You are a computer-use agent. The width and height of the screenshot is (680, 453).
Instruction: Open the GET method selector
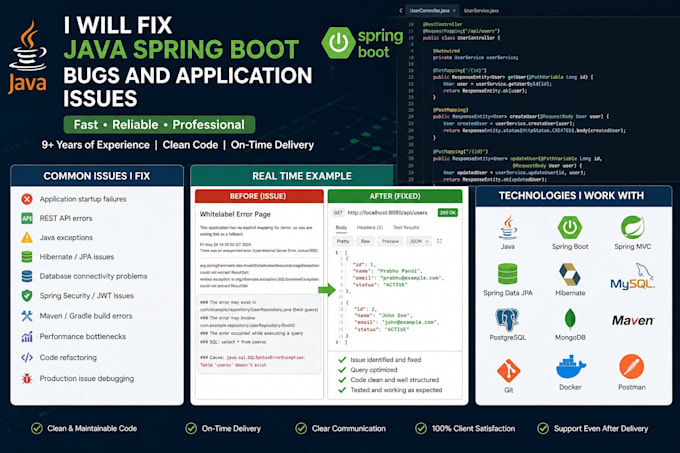click(338, 213)
